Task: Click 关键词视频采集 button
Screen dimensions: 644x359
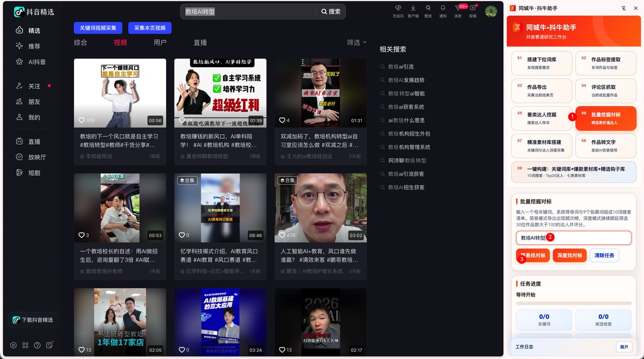Action: pos(98,28)
